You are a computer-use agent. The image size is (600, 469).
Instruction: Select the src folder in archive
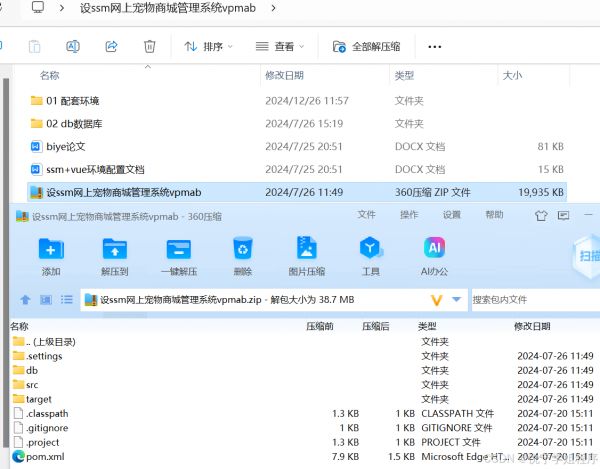click(x=25, y=385)
